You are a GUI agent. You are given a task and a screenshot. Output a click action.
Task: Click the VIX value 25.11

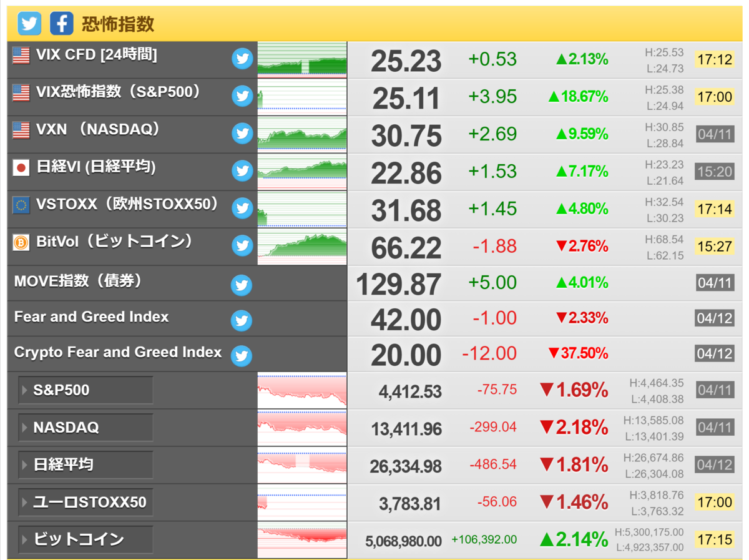[406, 98]
